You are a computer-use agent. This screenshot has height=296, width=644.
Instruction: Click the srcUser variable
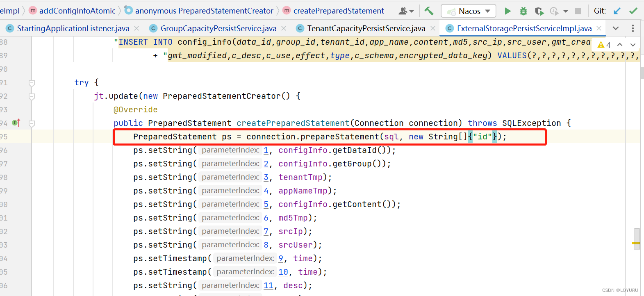296,245
